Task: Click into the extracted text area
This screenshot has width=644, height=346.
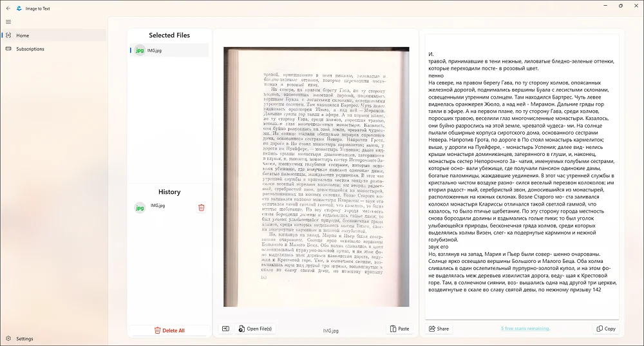Action: pos(522,177)
